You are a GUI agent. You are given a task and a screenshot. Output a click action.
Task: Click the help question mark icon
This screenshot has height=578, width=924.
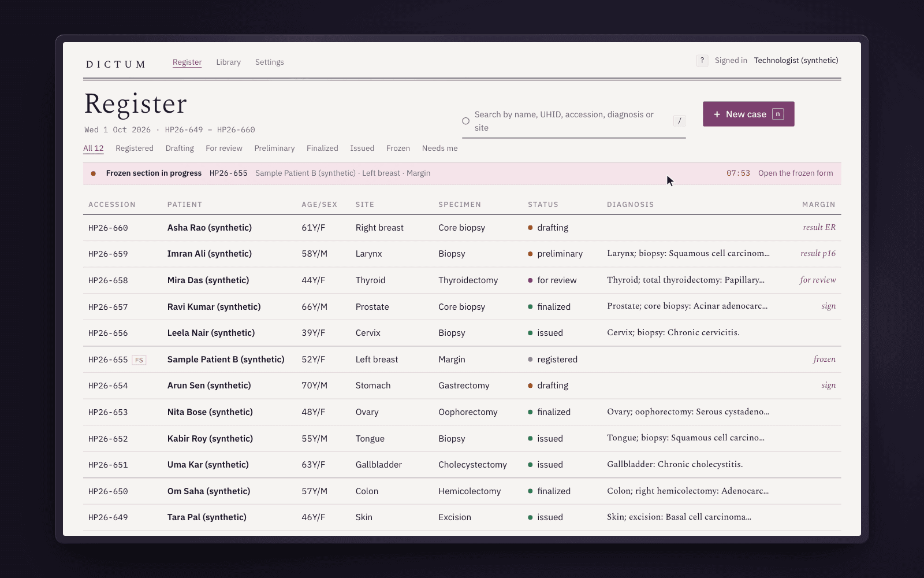coord(702,60)
